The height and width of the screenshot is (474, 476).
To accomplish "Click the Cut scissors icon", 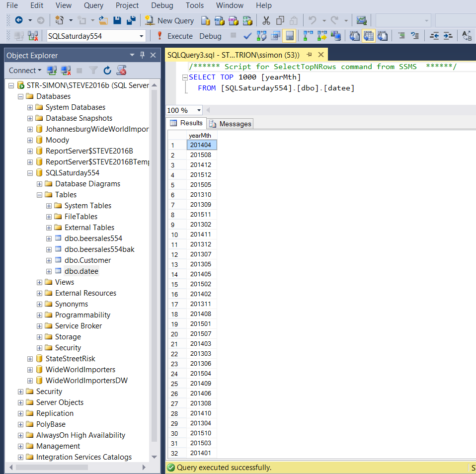I will 266,20.
